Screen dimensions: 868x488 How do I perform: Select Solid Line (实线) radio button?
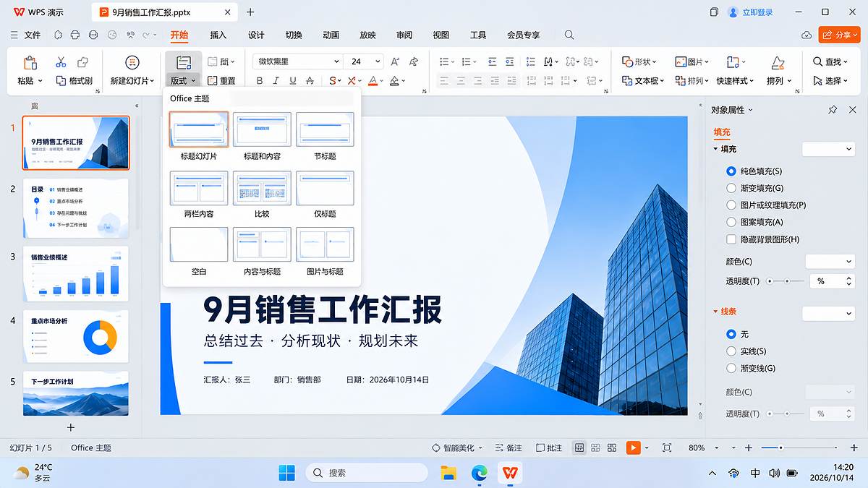point(731,351)
